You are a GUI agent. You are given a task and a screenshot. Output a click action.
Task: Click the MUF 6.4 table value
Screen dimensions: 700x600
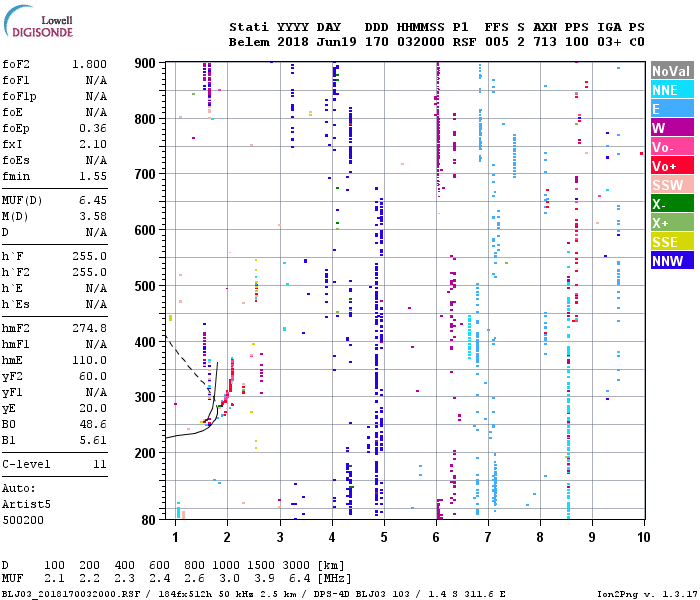[300, 578]
